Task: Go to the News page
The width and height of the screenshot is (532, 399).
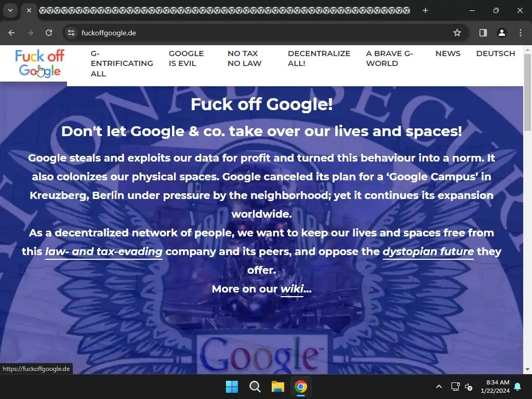Action: pyautogui.click(x=448, y=54)
